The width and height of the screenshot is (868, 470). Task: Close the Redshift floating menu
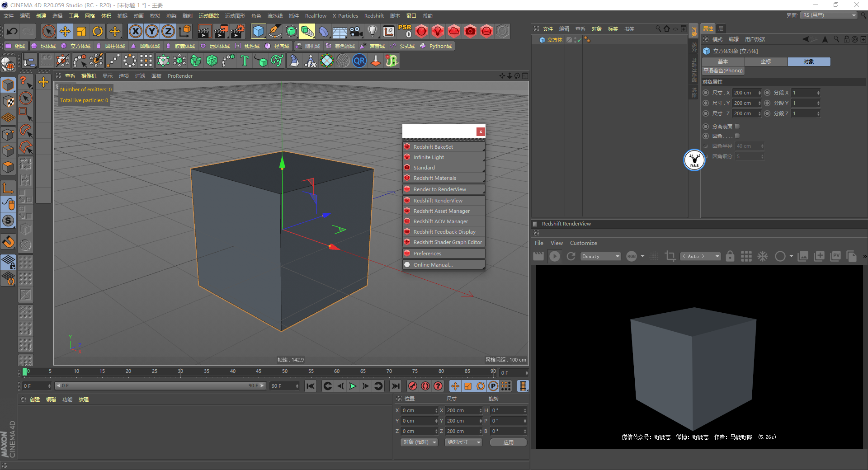tap(481, 132)
